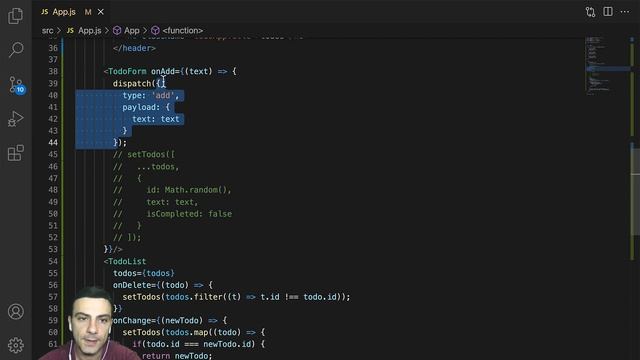Viewport: 640px width, 360px height.
Task: Click line number 44 in the gutter
Action: pyautogui.click(x=53, y=142)
